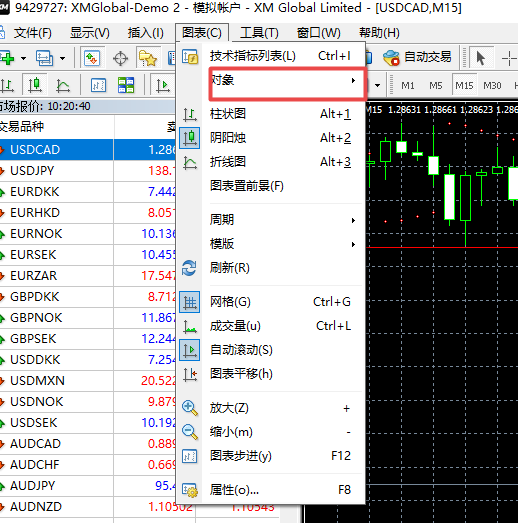The image size is (518, 523).
Task: Open the Navigator folder-star icon
Action: 148,58
